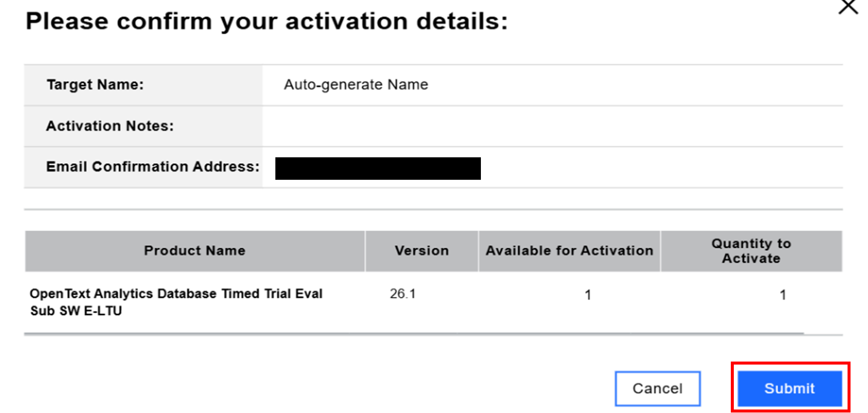Click the version 26.1 cell
Image resolution: width=868 pixels, height=413 pixels.
point(403,294)
